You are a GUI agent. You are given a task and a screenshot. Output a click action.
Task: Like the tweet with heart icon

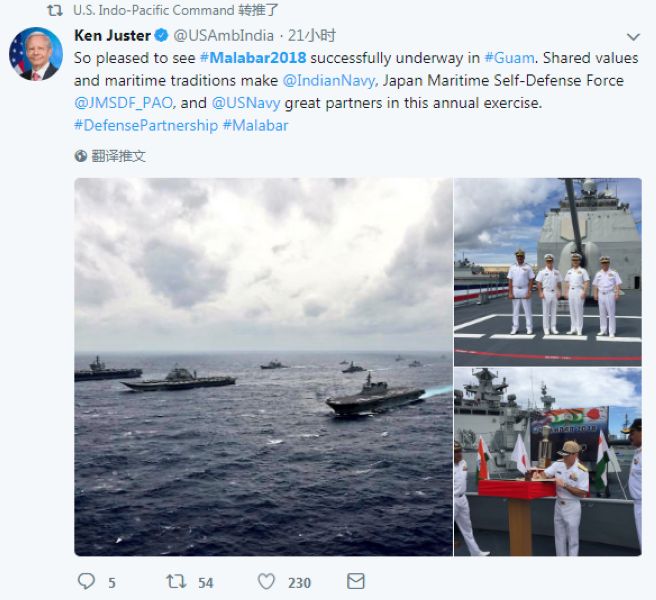pyautogui.click(x=266, y=582)
